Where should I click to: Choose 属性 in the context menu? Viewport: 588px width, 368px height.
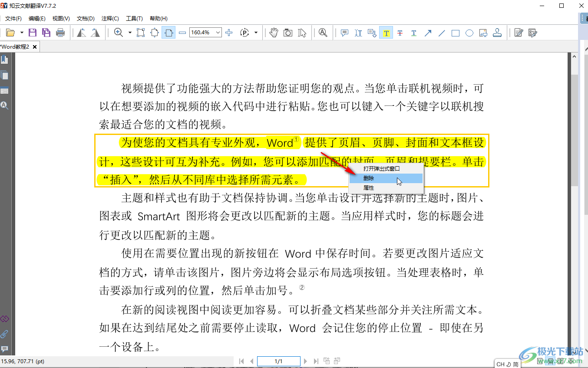coord(386,188)
